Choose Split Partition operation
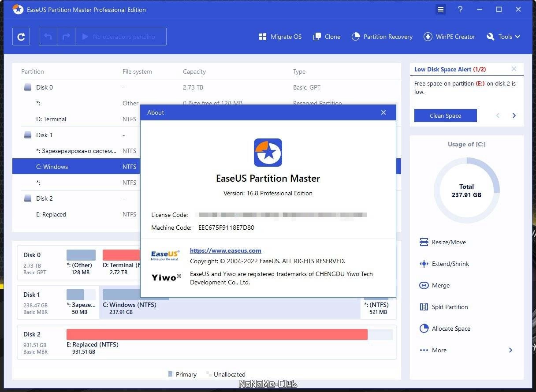The image size is (536, 392). pyautogui.click(x=444, y=307)
